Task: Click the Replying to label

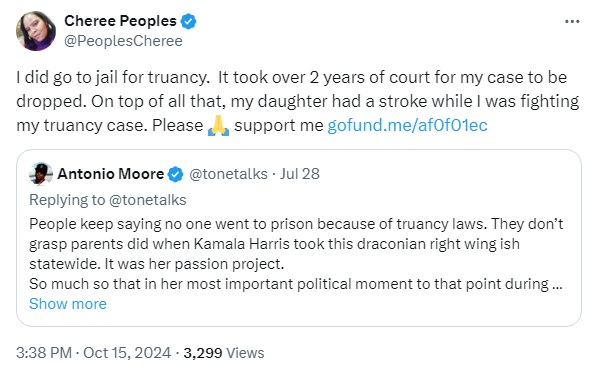Action: click(67, 200)
